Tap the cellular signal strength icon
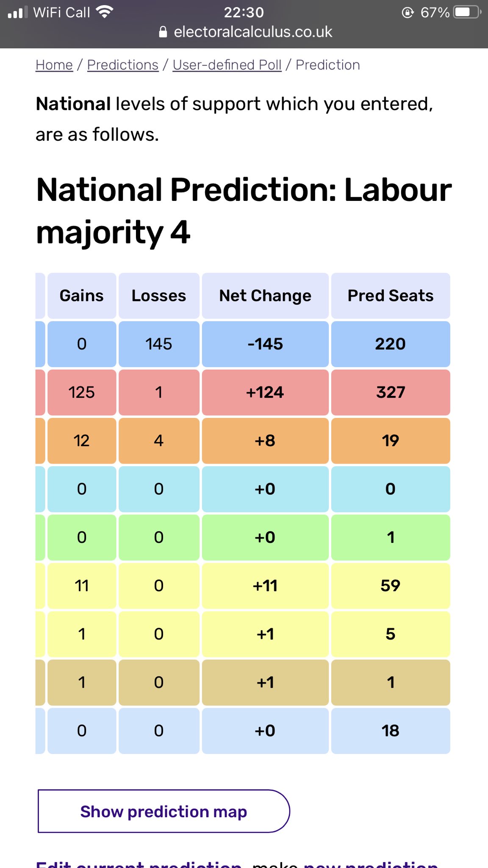Viewport: 488px width, 868px height. click(17, 12)
